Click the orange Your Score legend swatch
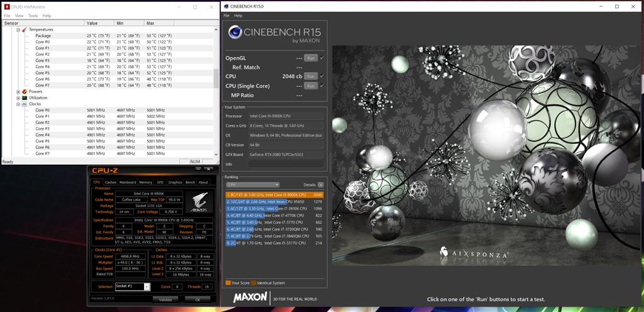644x312 pixels. click(x=227, y=282)
